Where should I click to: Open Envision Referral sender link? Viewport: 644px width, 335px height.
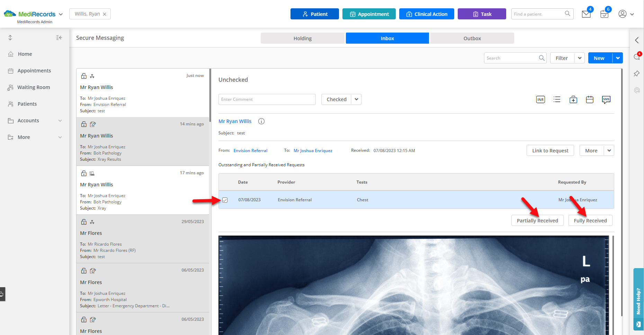click(250, 150)
